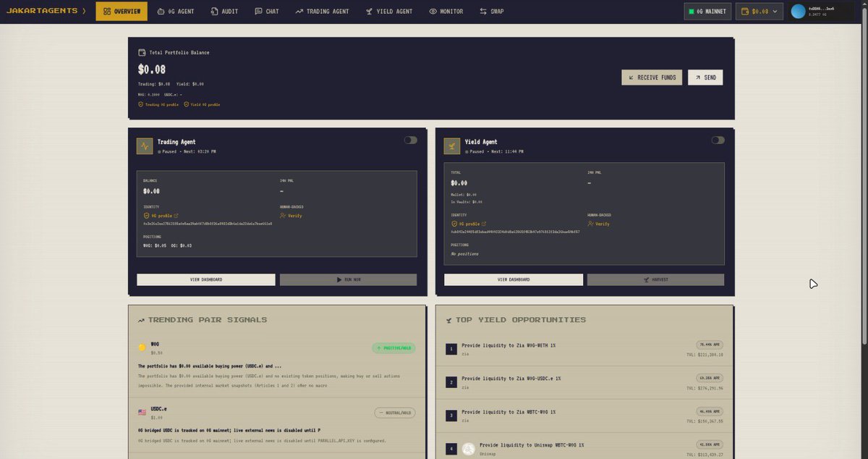Open Trading Agent 0G profile link
Image resolution: width=868 pixels, height=459 pixels.
coord(161,216)
